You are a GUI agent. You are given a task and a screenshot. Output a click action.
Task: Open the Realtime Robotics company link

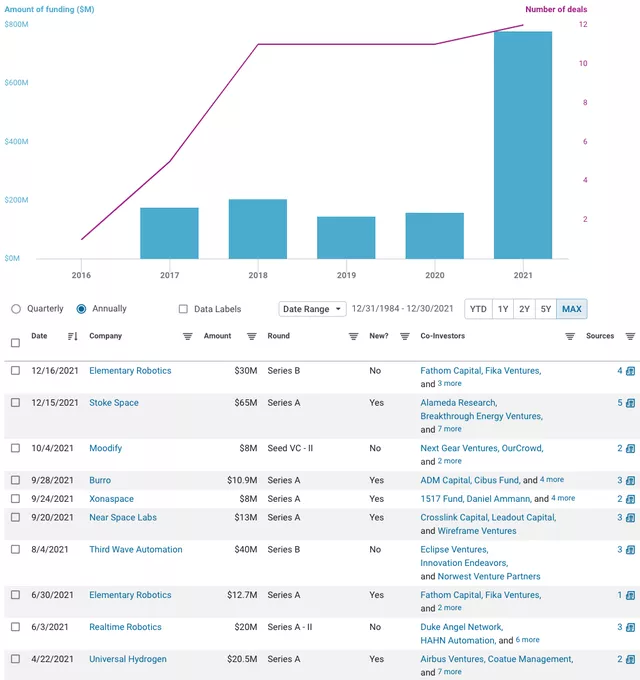(x=125, y=627)
